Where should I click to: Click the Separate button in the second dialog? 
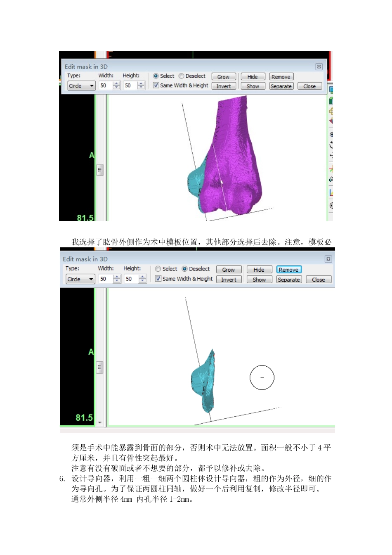coord(289,280)
